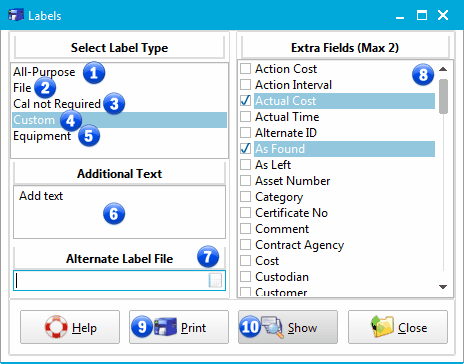Open Help for labels
The image size is (464, 364).
pos(70,327)
